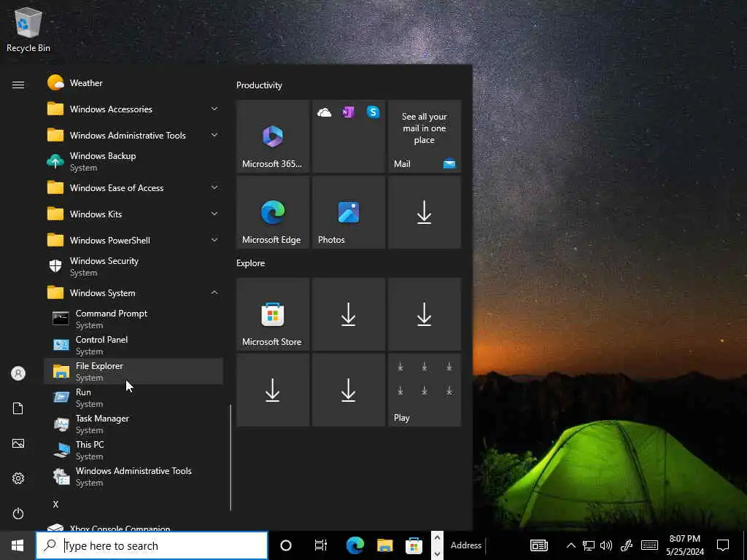Launch Command Prompt

(133, 319)
